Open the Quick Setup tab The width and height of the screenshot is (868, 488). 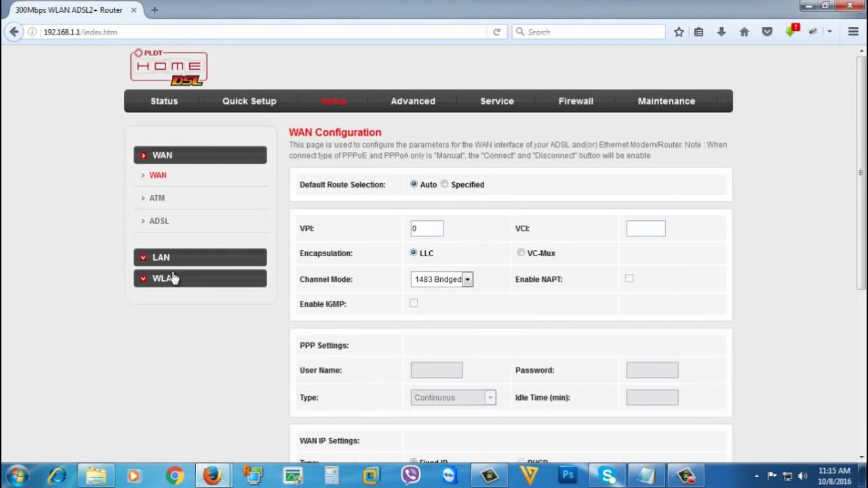(250, 101)
